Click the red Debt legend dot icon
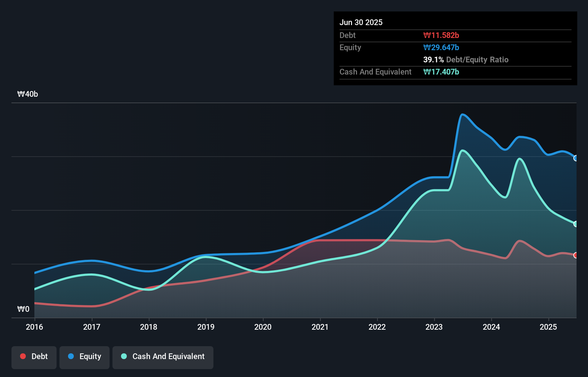Screen dimensions: 588x377 coord(23,356)
